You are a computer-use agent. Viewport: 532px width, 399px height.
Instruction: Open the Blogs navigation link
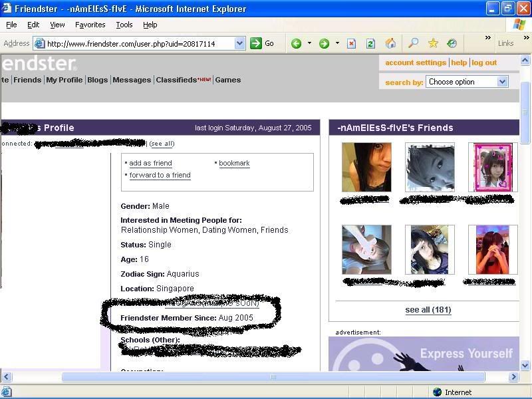(97, 80)
